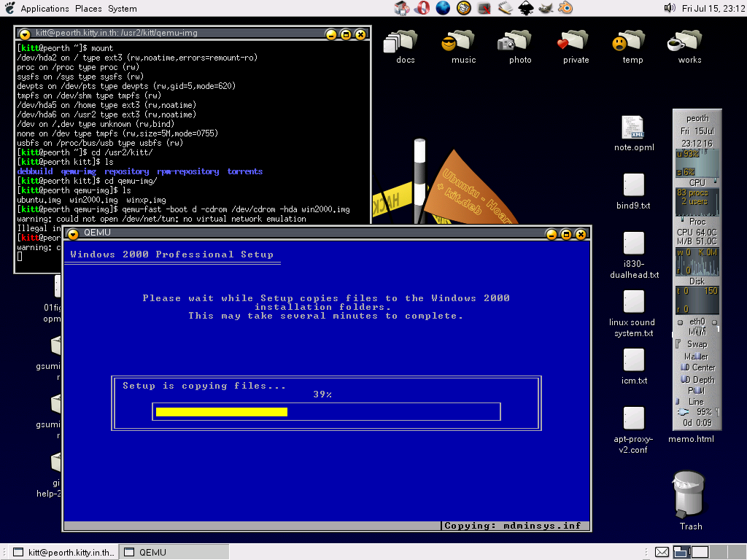Screen dimensions: 747x560
Task: Switch to the second workspace in pager
Action: tap(700, 552)
